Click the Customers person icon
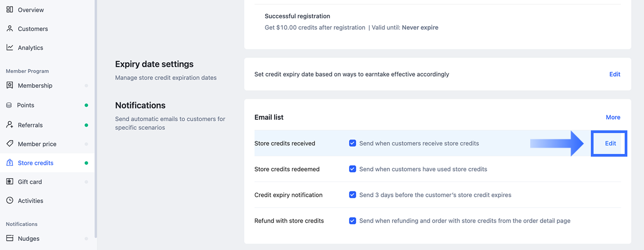The width and height of the screenshot is (644, 250). 10,28
